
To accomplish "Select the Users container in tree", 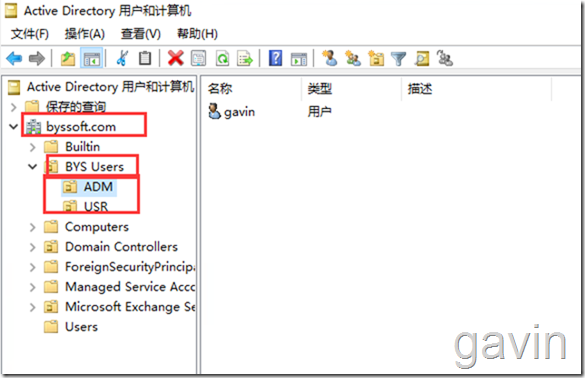I will coord(81,327).
